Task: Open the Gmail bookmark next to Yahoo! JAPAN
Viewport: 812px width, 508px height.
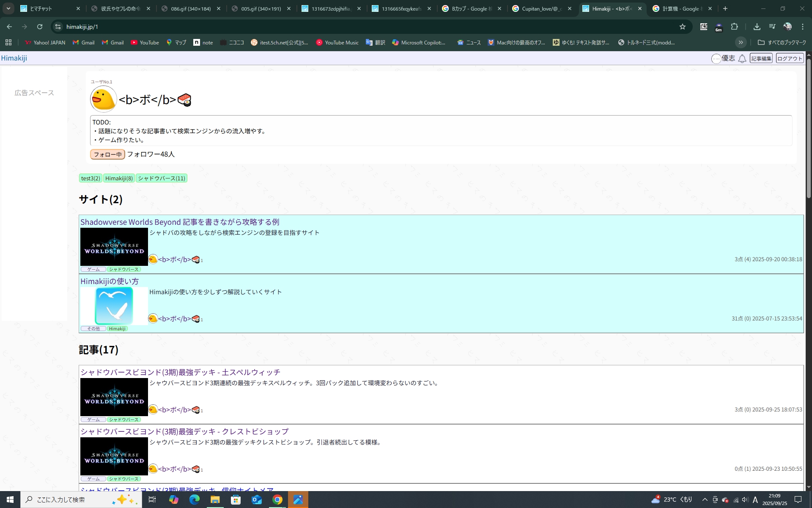Action: pyautogui.click(x=83, y=42)
